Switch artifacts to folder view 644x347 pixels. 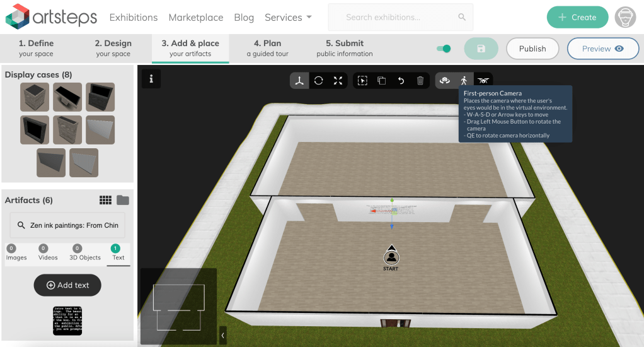point(123,200)
